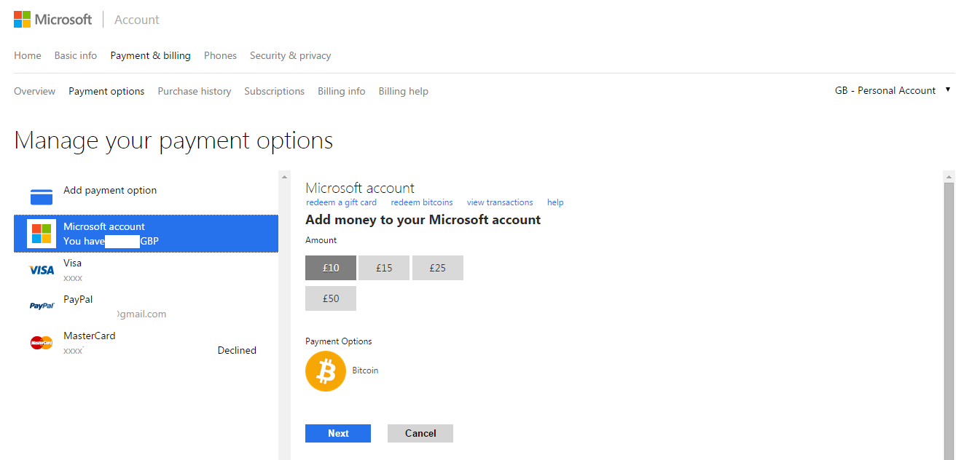Screen dimensions: 980x460
Task: Switch to Purchase history tab
Action: tap(195, 91)
